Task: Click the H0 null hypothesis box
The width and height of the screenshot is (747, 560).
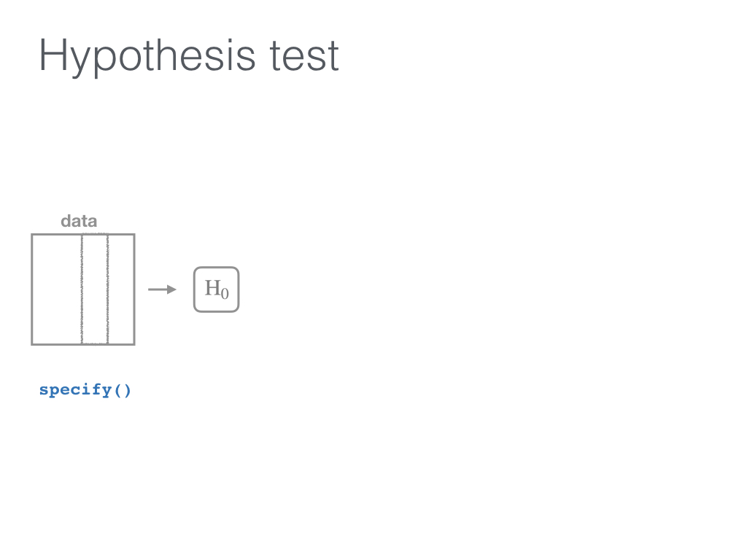Action: [216, 289]
